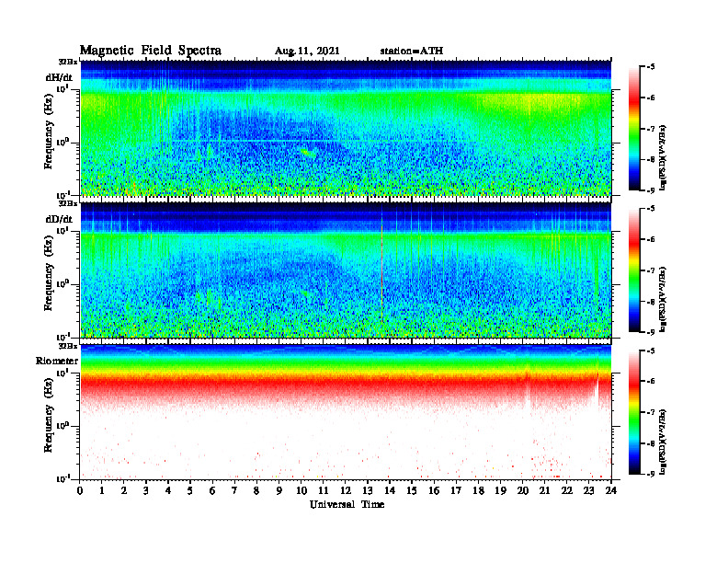This screenshot has height=563, width=728.
Task: Click the "-9" value on the dH/dt color bar
Action: pos(651,190)
